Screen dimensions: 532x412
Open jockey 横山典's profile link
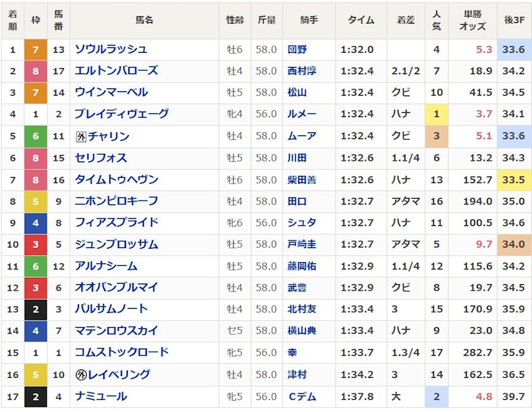[301, 331]
